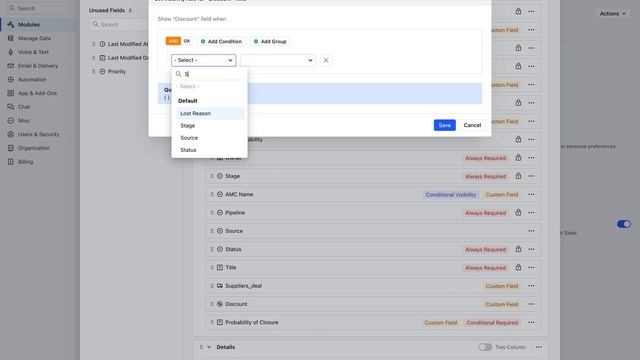Click the lock icon on Status row
This screenshot has width=640, height=360.
[x=518, y=249]
